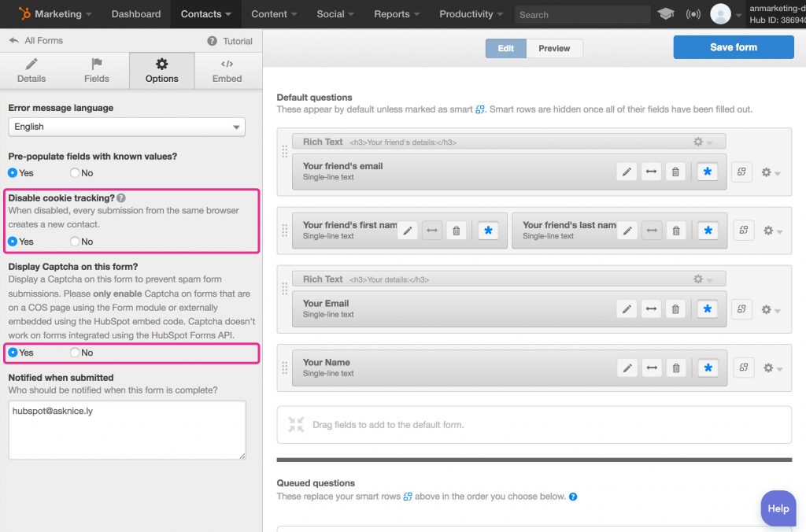806x532 pixels.
Task: Open row settings gear for Your Name row
Action: coord(773,368)
